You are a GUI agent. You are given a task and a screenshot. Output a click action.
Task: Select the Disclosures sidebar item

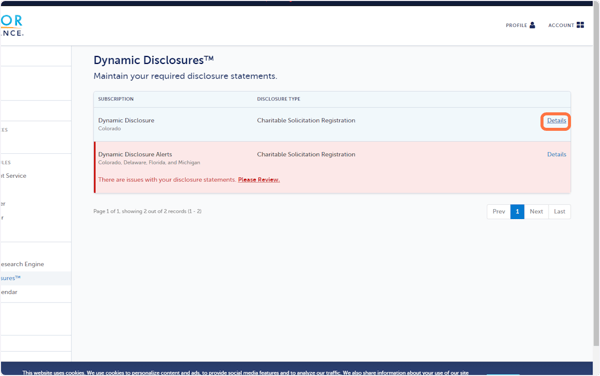click(10, 278)
